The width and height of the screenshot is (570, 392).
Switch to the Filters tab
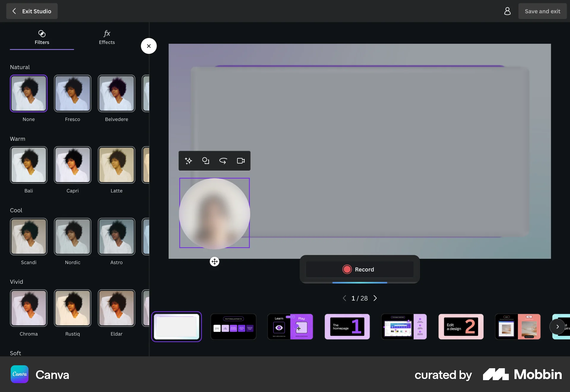(42, 37)
